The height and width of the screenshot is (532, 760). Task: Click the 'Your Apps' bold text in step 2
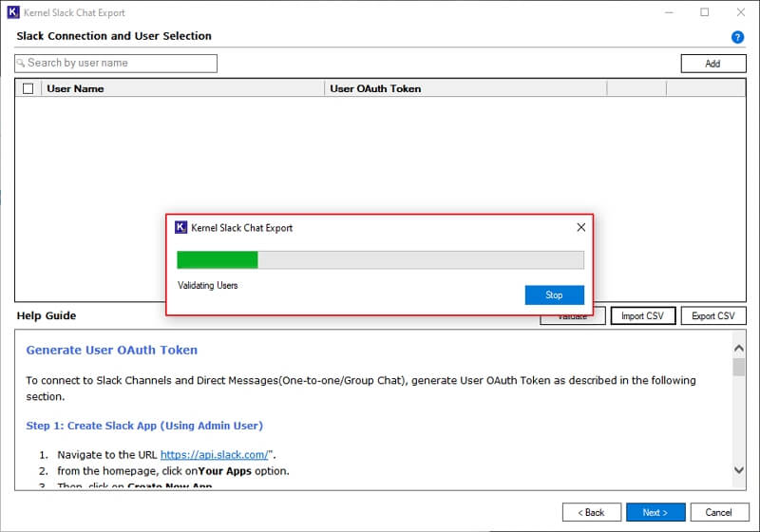point(225,471)
